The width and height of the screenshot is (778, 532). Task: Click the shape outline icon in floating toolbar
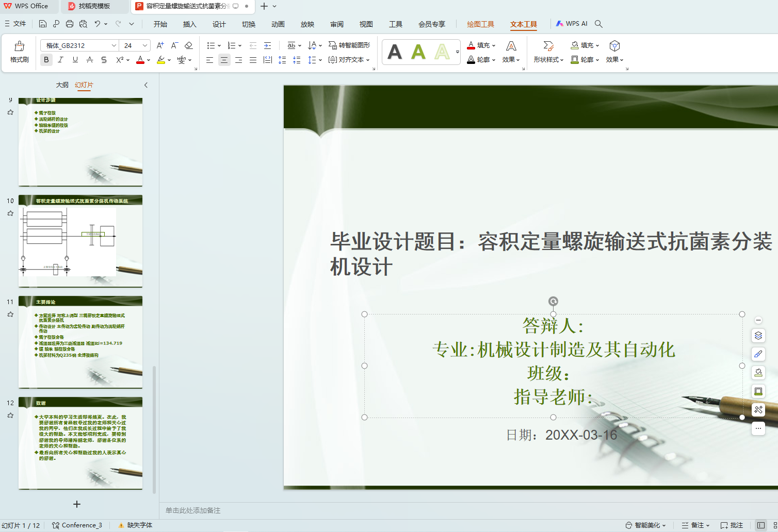pos(758,391)
